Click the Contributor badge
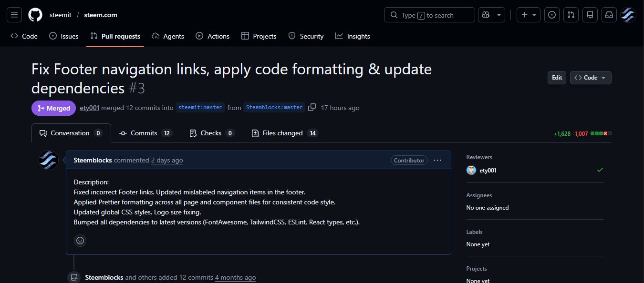 pos(409,161)
